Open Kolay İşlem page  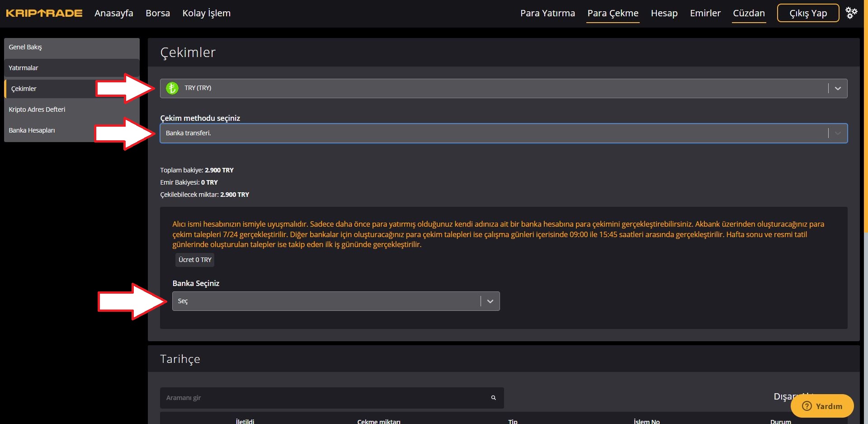(206, 13)
